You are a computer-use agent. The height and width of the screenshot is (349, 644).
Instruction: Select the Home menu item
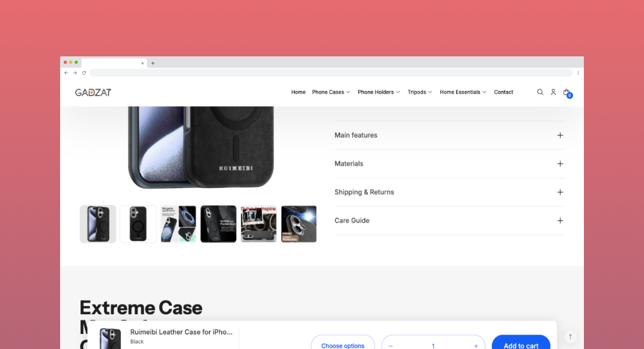point(298,92)
